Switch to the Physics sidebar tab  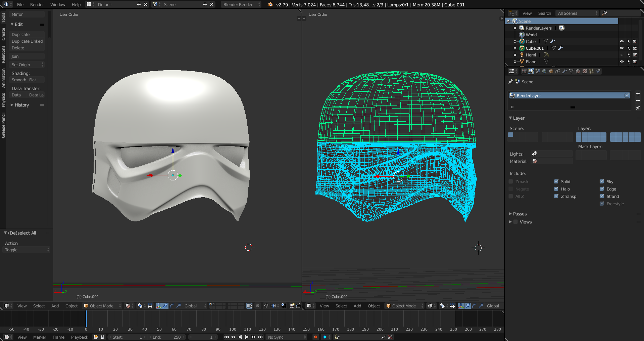[3, 100]
